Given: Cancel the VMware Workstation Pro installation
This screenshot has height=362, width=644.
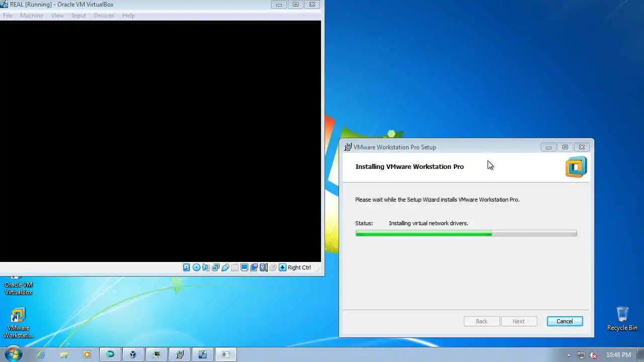Looking at the screenshot, I should pos(565,321).
